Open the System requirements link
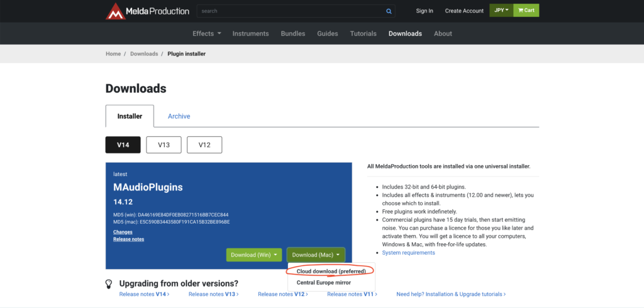Screen dimensions: 644x308 pyautogui.click(x=408, y=253)
